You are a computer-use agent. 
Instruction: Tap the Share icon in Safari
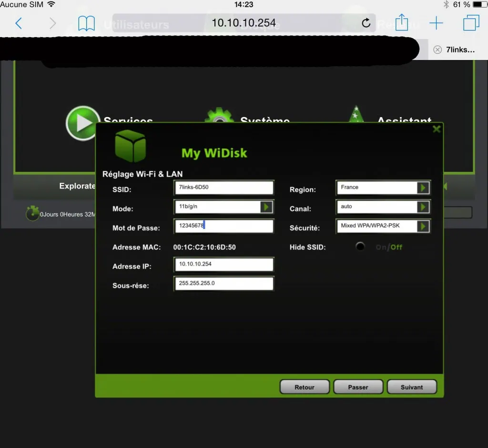[402, 22]
